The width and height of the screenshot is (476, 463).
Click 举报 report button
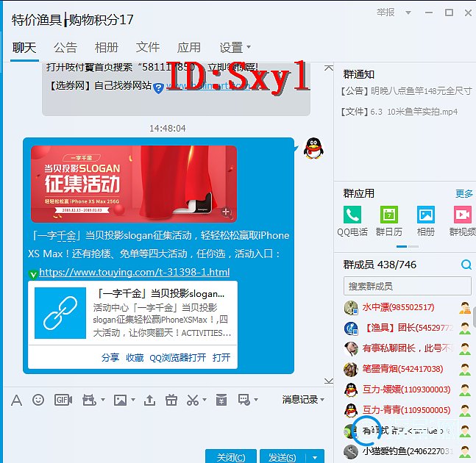click(x=386, y=12)
